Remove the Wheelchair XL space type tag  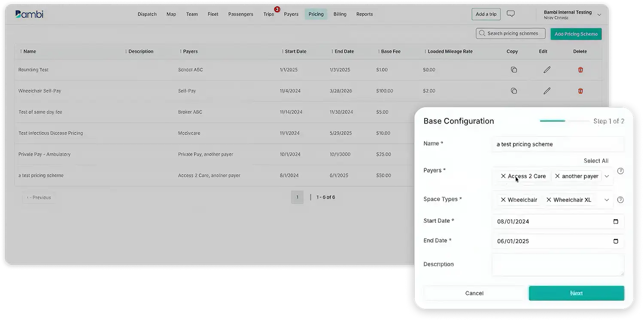(549, 200)
